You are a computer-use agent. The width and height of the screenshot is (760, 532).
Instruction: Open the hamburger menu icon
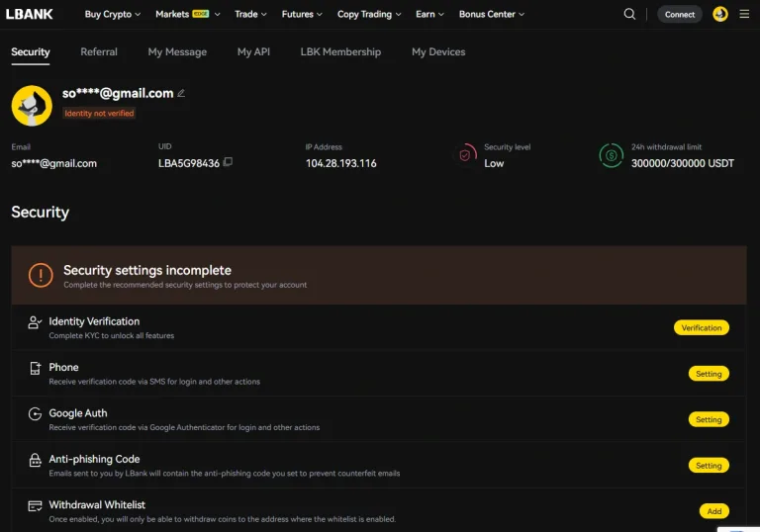pyautogui.click(x=744, y=14)
